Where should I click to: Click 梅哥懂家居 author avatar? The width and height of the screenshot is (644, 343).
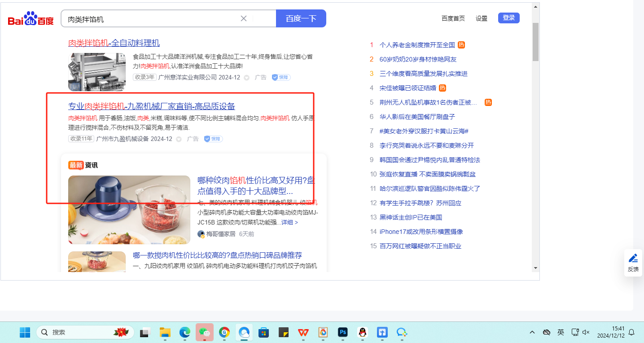pos(201,234)
